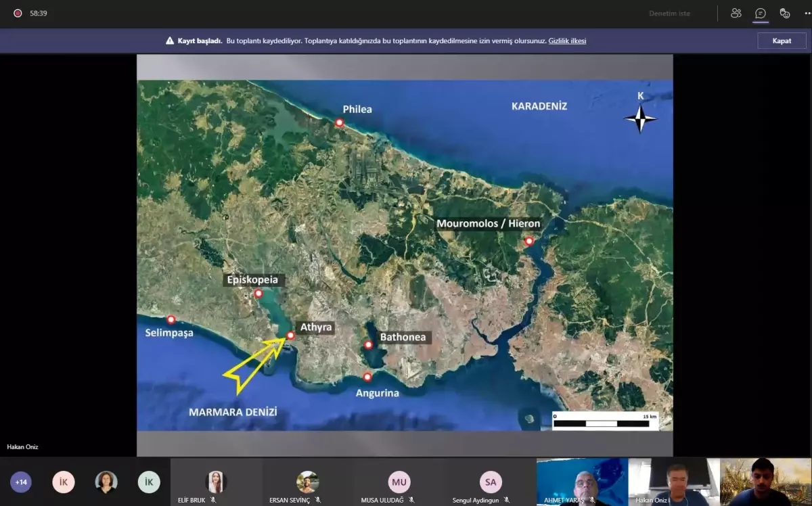
Task: Click the Athyra label on the map
Action: coord(316,327)
